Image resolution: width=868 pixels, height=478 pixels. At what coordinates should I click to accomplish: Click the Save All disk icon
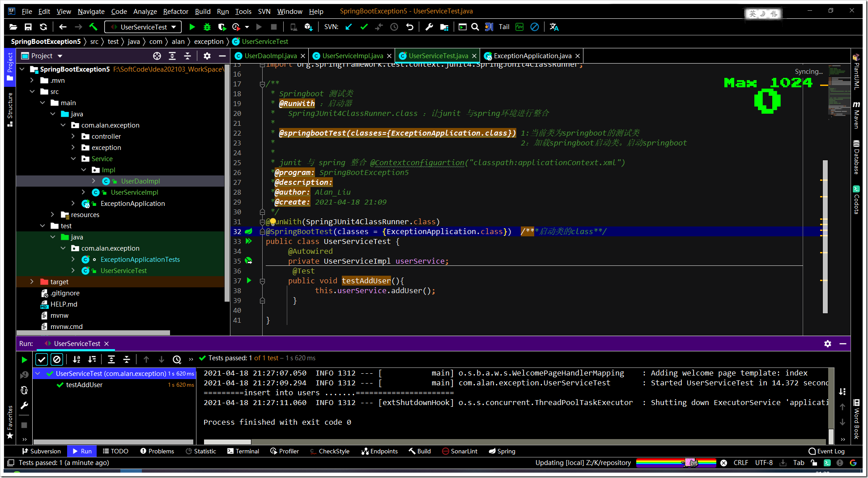tap(28, 27)
